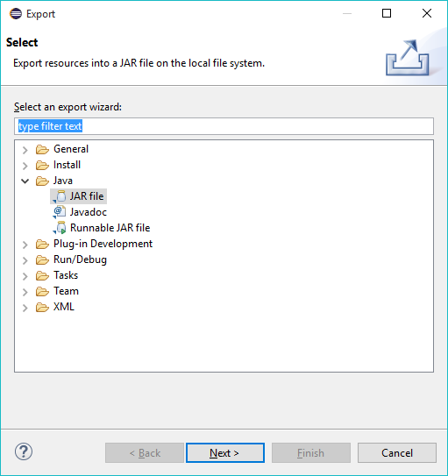Expand the Run/Debug category
The width and height of the screenshot is (448, 476).
pyautogui.click(x=25, y=260)
